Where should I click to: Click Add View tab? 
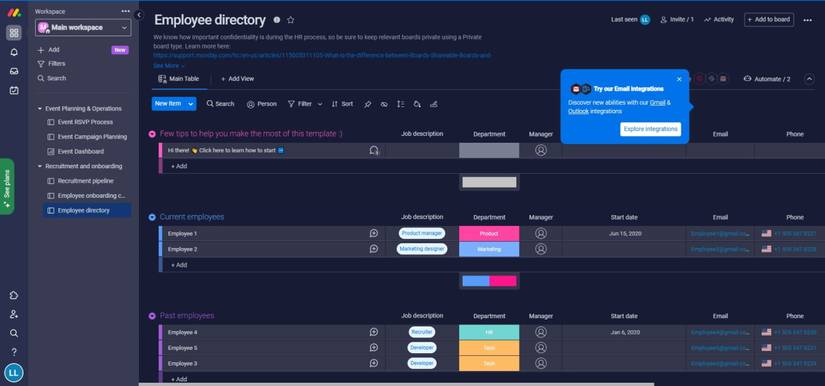[237, 79]
